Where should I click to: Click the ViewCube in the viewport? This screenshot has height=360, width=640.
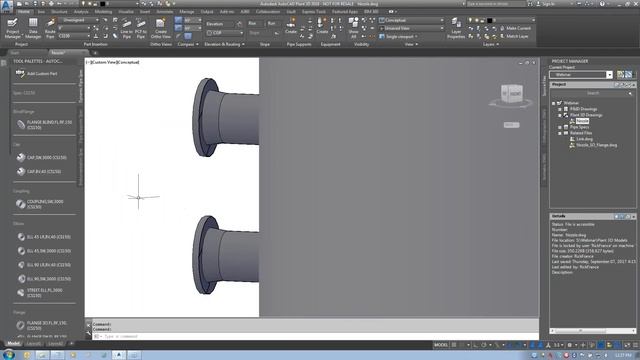tap(512, 93)
